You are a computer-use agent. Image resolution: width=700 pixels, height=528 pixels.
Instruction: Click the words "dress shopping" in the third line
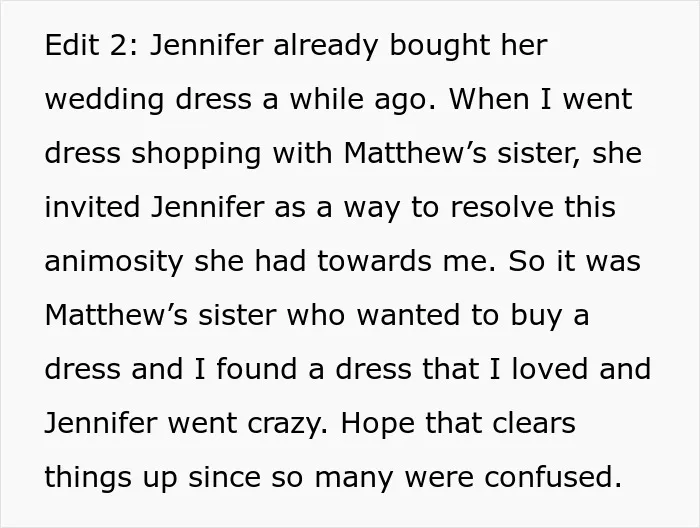pos(153,153)
